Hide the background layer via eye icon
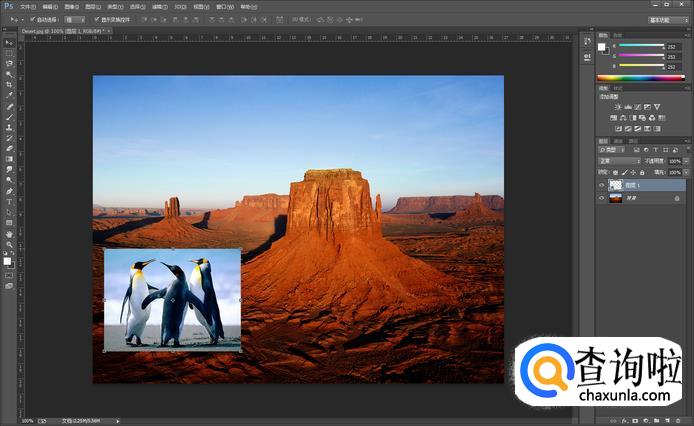The width and height of the screenshot is (694, 426). (x=601, y=198)
